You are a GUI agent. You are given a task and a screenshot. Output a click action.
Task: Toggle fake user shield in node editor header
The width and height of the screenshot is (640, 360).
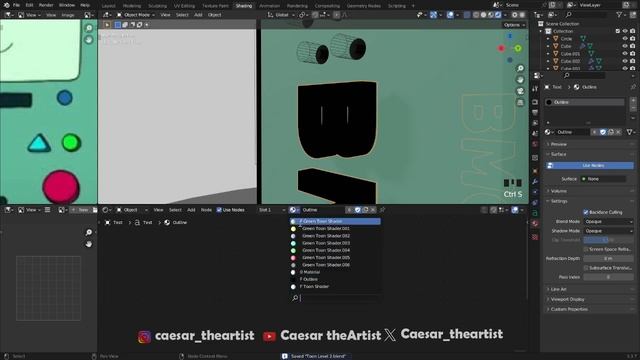(x=358, y=210)
